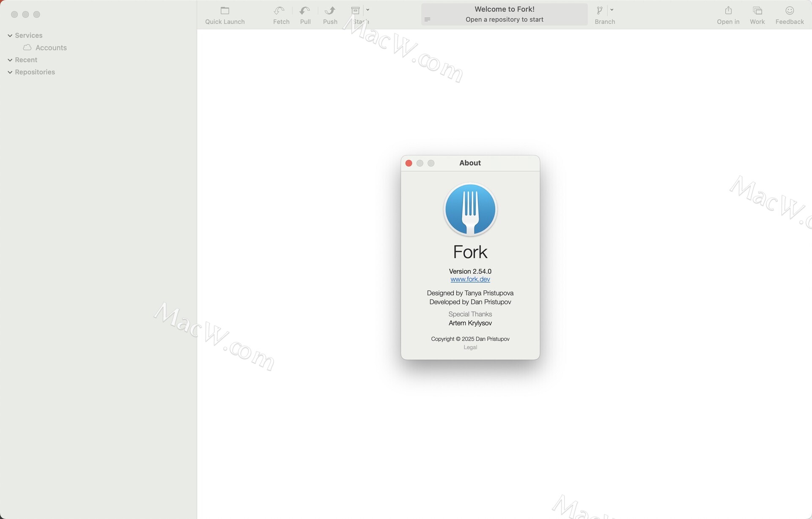Viewport: 812px width, 519px height.
Task: Click the 'Services' sidebar label
Action: [x=29, y=36]
